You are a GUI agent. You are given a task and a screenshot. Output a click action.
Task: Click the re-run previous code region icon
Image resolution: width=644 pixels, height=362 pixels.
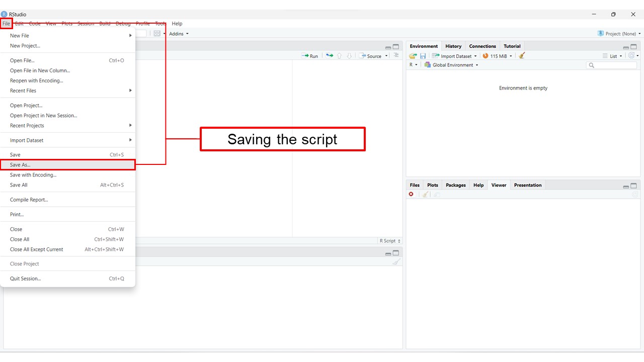pos(330,56)
